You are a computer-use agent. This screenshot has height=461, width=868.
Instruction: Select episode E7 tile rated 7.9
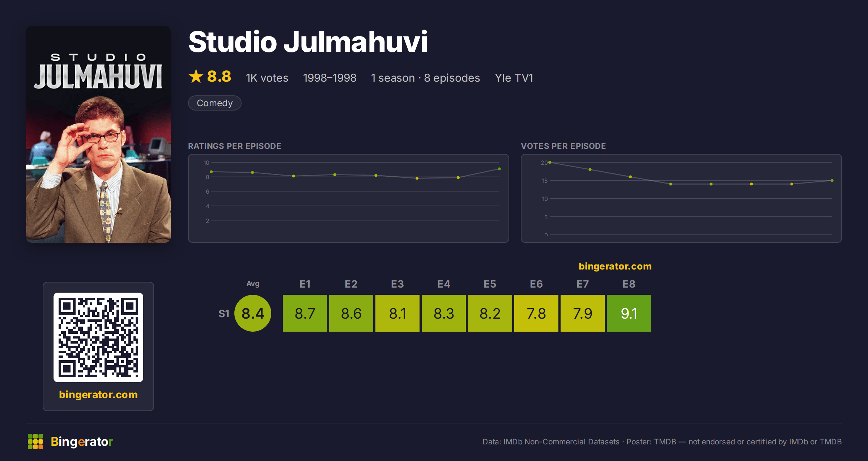(583, 313)
